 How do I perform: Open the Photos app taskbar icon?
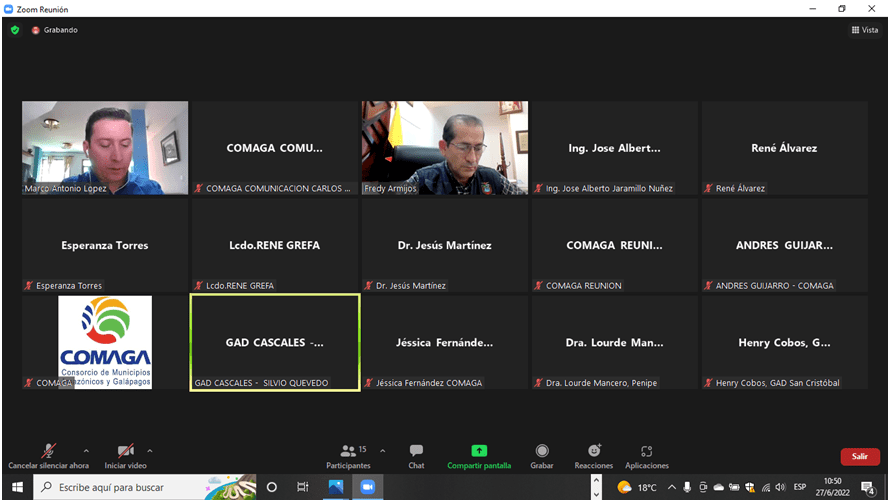tap(336, 487)
